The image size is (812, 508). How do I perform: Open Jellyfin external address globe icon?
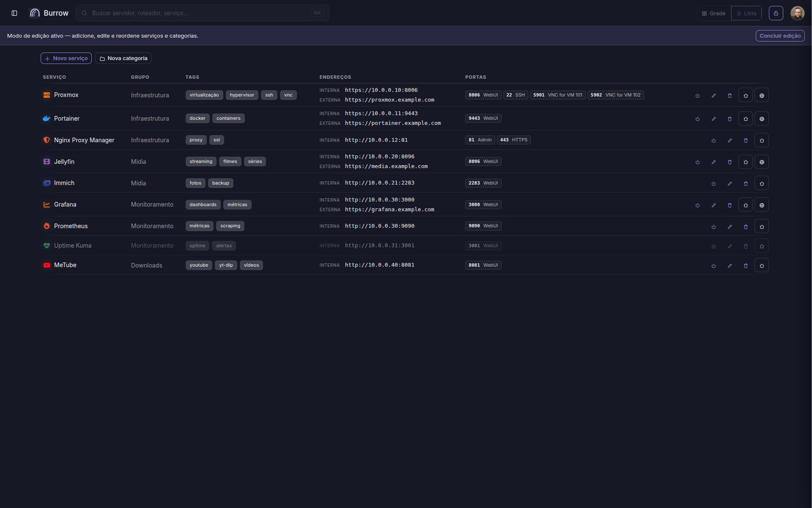pos(762,162)
